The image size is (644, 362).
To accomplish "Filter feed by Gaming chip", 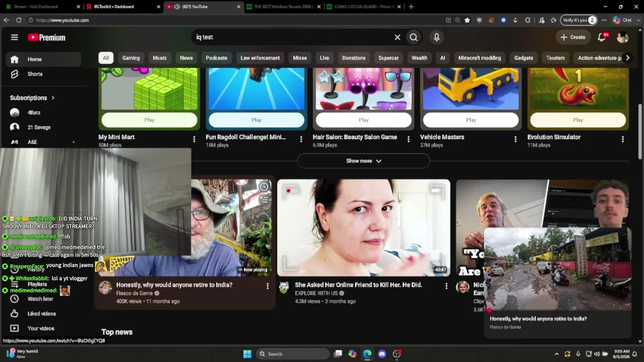I will 131,58.
